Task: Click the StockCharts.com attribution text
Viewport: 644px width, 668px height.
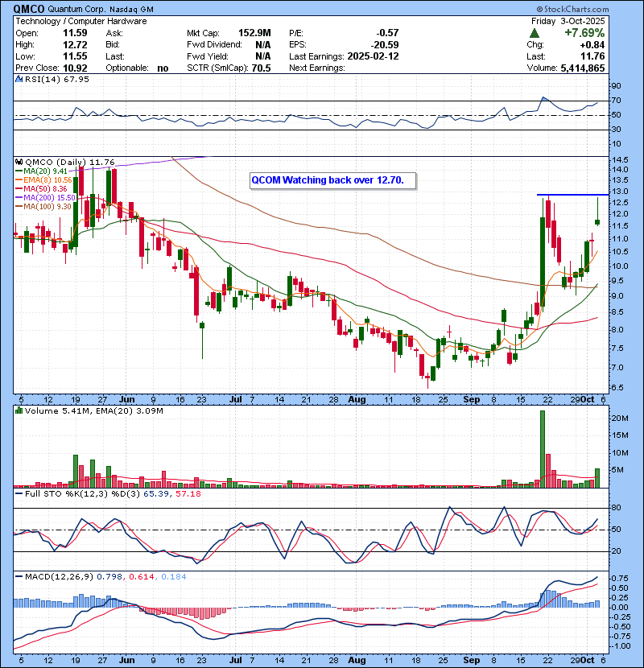Action: [x=572, y=9]
